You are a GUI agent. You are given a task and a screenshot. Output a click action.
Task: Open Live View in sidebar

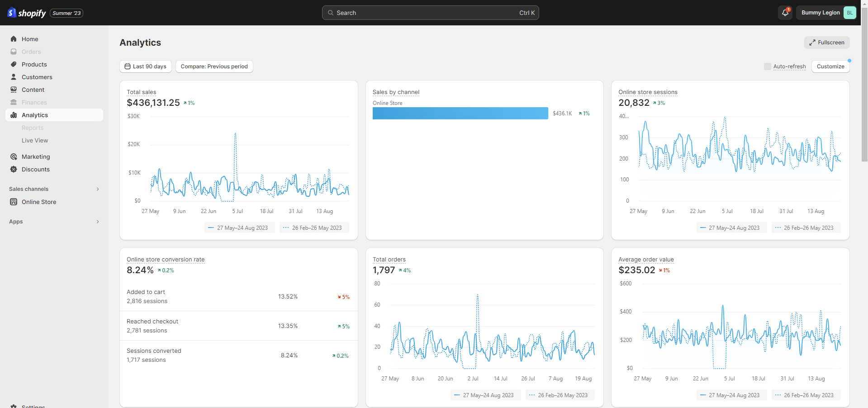[x=35, y=140]
